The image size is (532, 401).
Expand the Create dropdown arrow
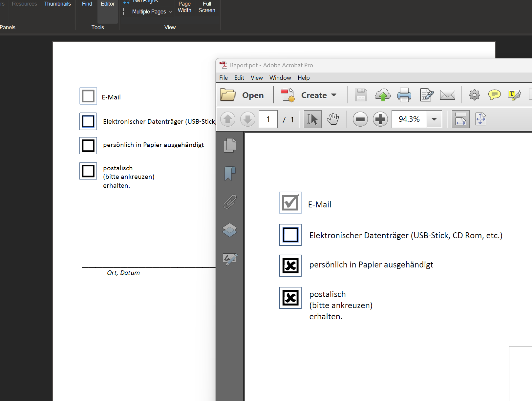coord(334,95)
